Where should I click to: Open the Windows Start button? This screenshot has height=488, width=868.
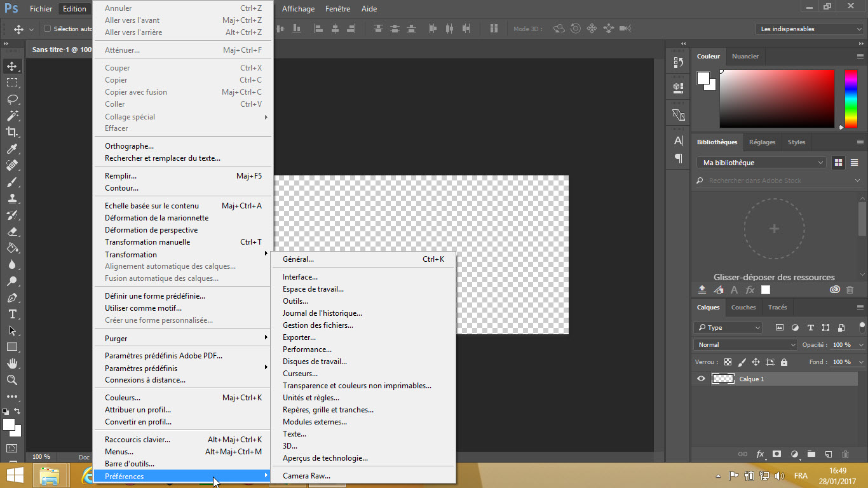(15, 476)
